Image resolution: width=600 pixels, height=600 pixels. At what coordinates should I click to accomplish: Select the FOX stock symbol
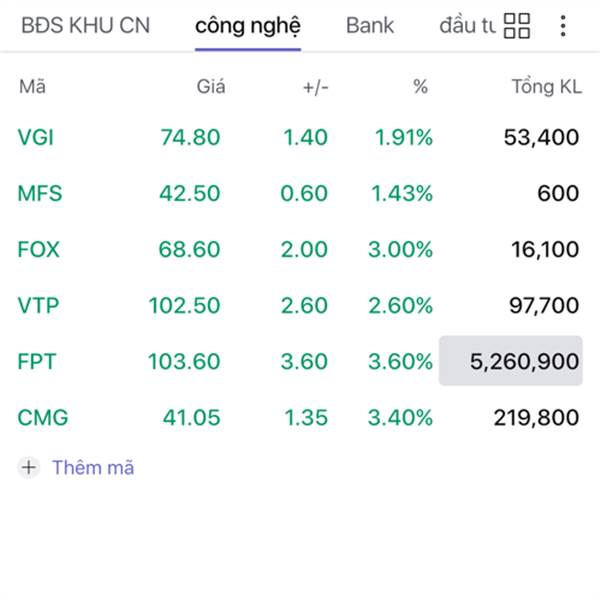click(39, 249)
